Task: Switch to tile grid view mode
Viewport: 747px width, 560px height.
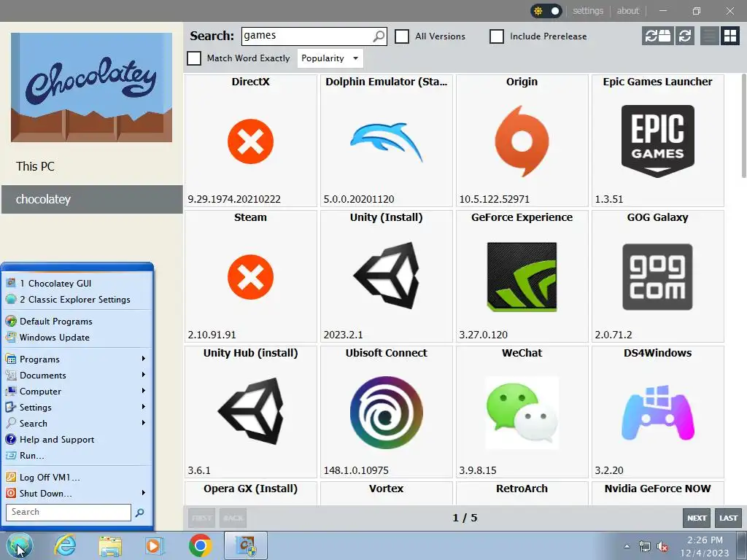Action: coord(729,36)
